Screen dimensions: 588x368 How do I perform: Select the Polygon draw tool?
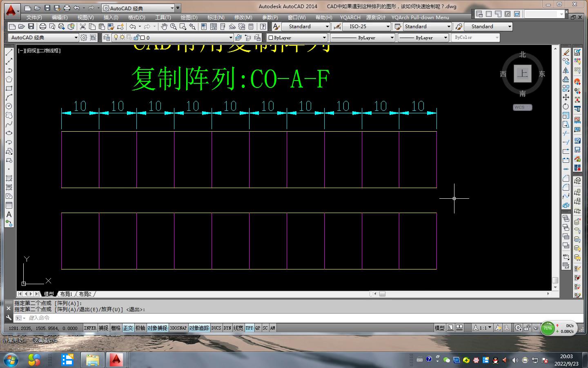(9, 79)
